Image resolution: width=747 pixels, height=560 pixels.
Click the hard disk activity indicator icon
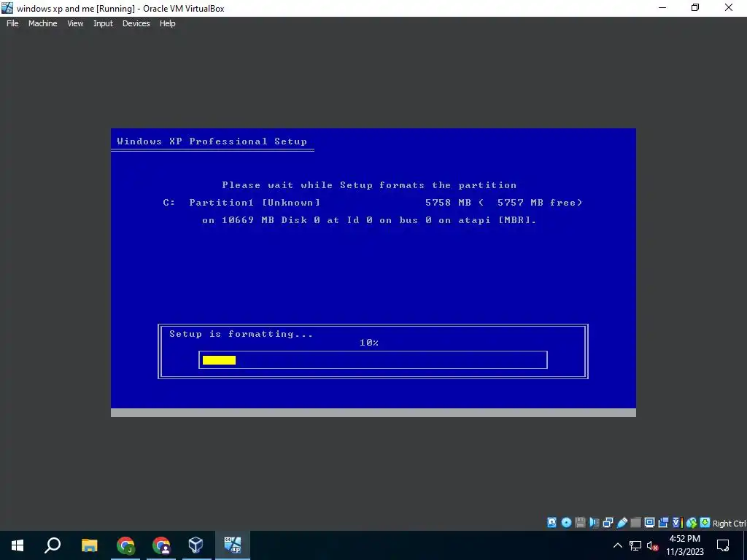coord(551,523)
